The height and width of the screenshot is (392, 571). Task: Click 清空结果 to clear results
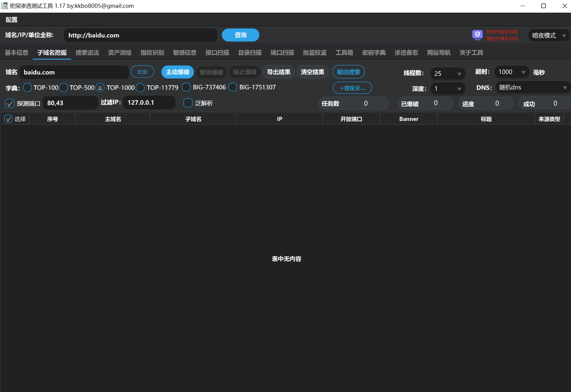(312, 72)
